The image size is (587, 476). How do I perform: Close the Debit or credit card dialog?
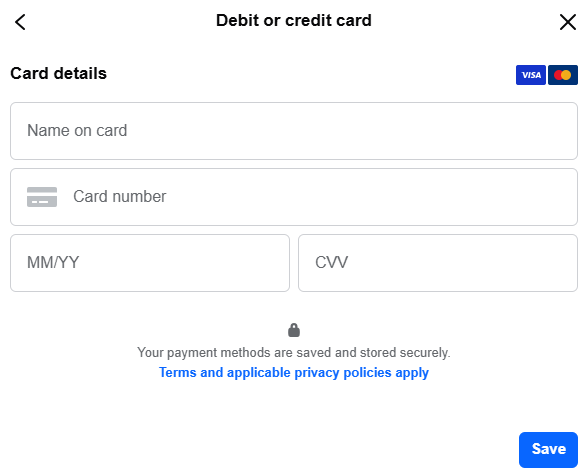(568, 22)
